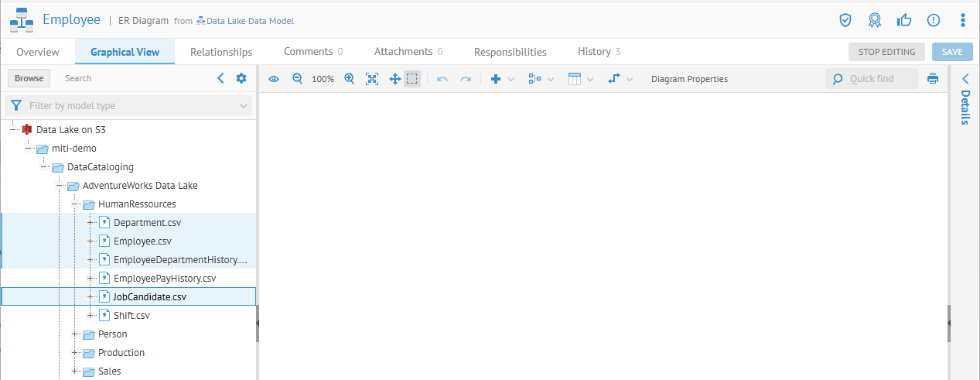The height and width of the screenshot is (380, 980).
Task: Click the shield check icon
Action: click(x=845, y=20)
